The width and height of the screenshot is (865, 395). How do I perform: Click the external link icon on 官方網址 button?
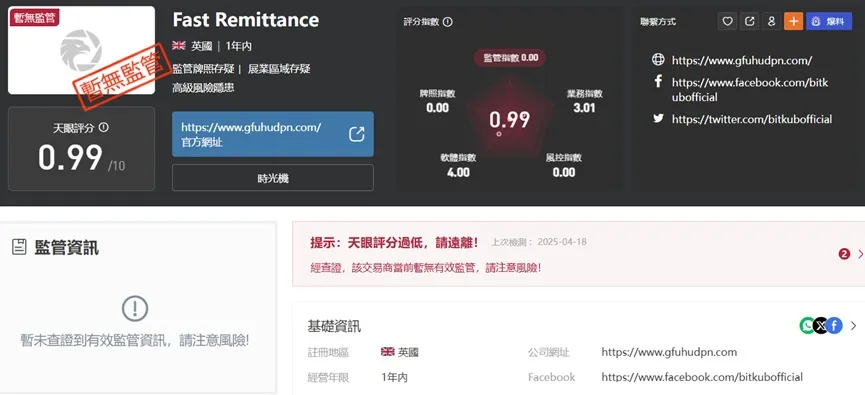coord(357,134)
